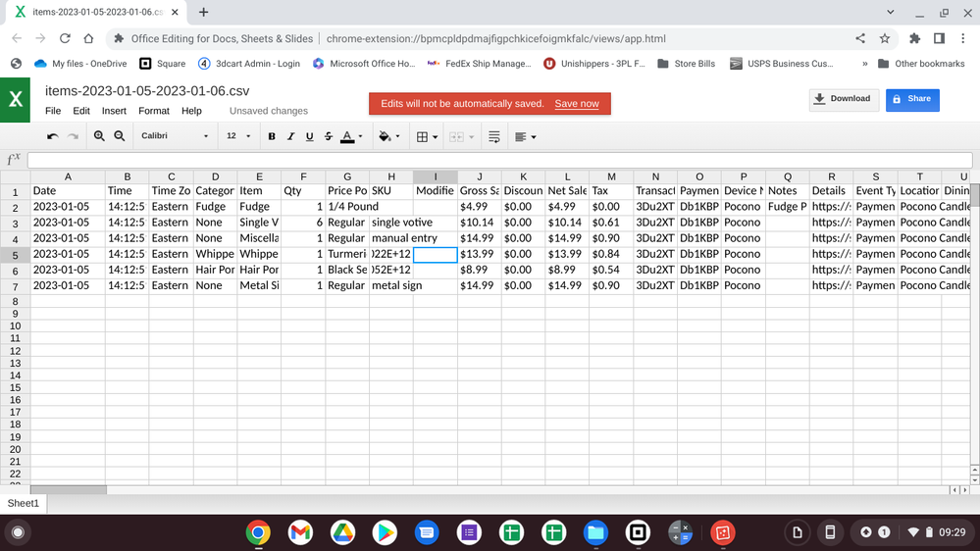980x551 pixels.
Task: Click the Fudge category cell
Action: pos(215,207)
